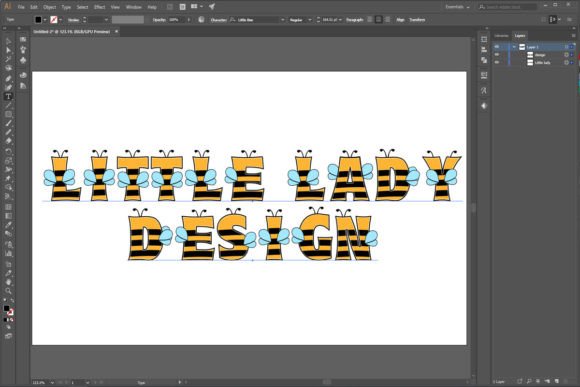The width and height of the screenshot is (580, 387).
Task: Click target circle of the design sublayer
Action: point(566,55)
